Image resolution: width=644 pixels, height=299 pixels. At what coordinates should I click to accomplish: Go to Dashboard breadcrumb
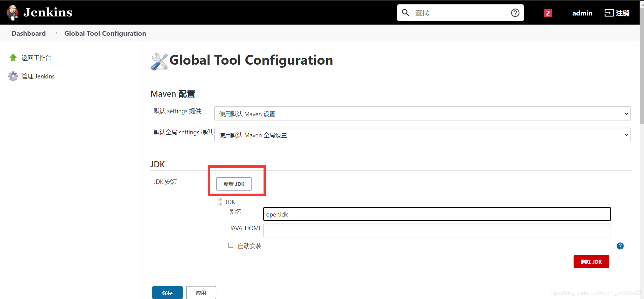(x=29, y=33)
